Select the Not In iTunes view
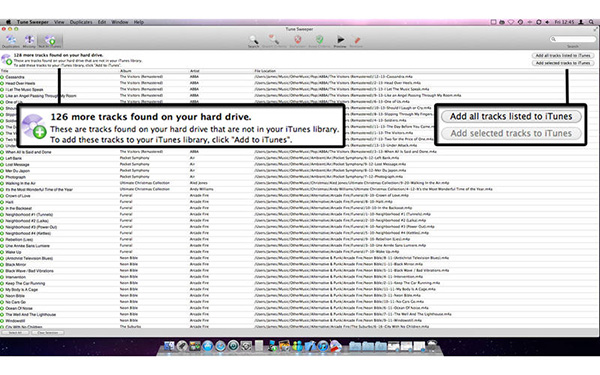The image size is (600, 375). [50, 41]
